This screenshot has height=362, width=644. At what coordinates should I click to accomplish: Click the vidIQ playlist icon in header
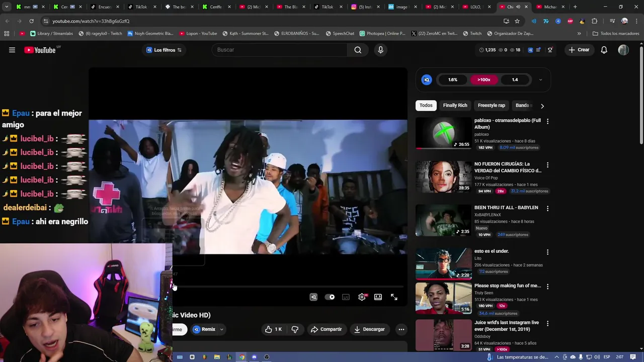(x=538, y=50)
